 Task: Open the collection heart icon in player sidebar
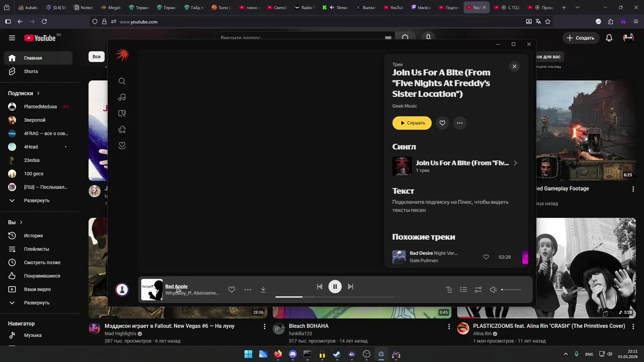point(122,145)
